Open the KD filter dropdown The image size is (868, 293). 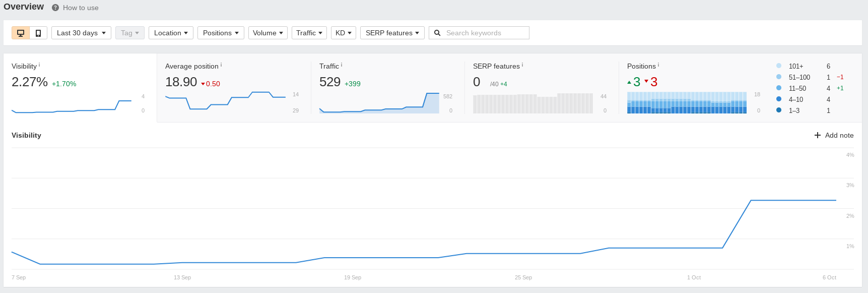344,33
